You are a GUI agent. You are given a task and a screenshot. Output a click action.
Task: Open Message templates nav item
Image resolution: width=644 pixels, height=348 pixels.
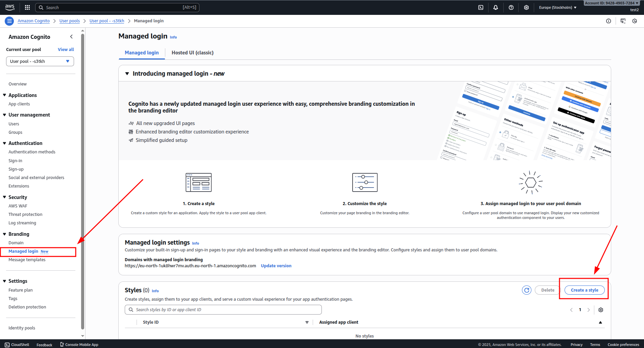click(x=27, y=260)
